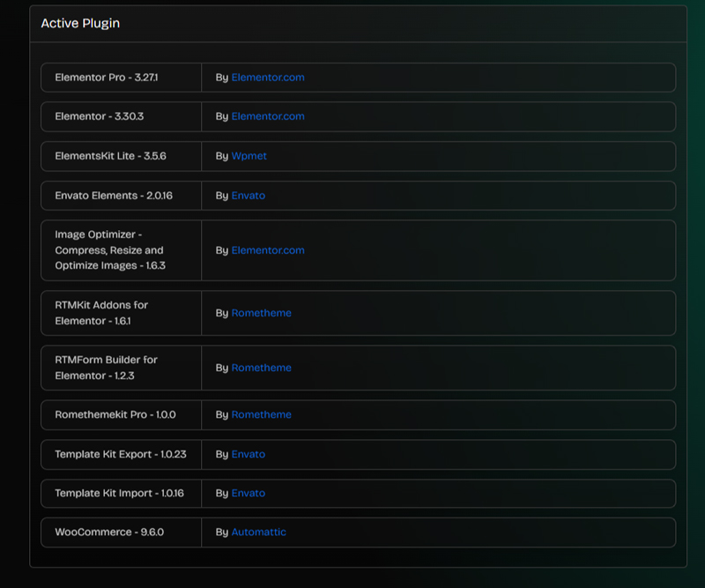
Task: Select the Active Plugin panel heading
Action: pos(80,24)
